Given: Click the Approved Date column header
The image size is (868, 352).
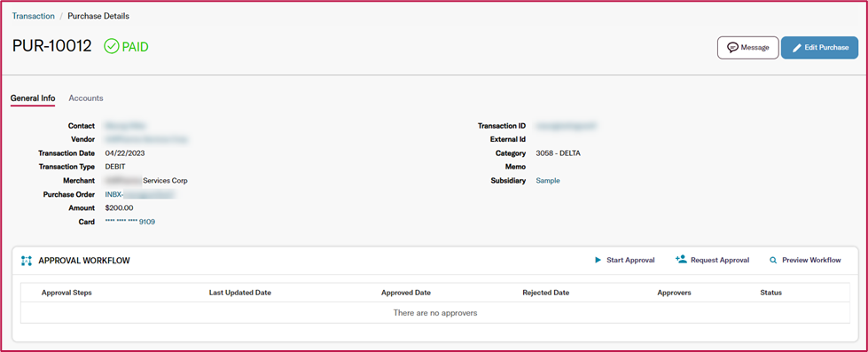Looking at the screenshot, I should 406,293.
